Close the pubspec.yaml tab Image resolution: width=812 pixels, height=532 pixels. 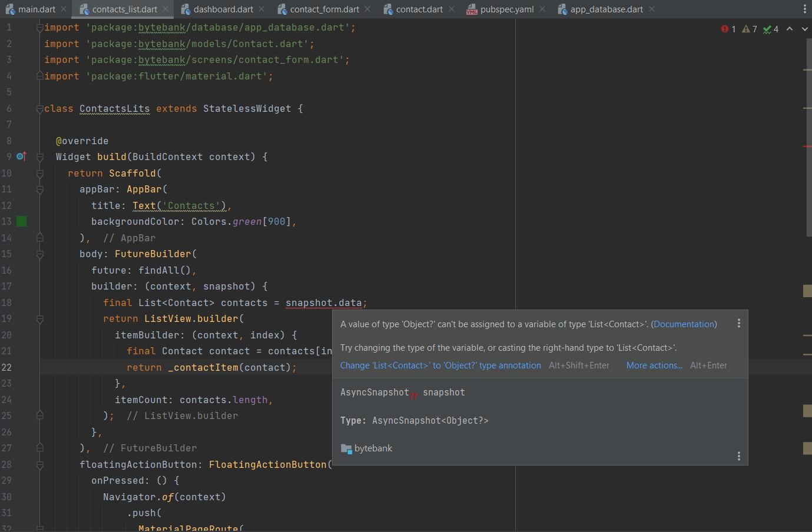[542, 9]
